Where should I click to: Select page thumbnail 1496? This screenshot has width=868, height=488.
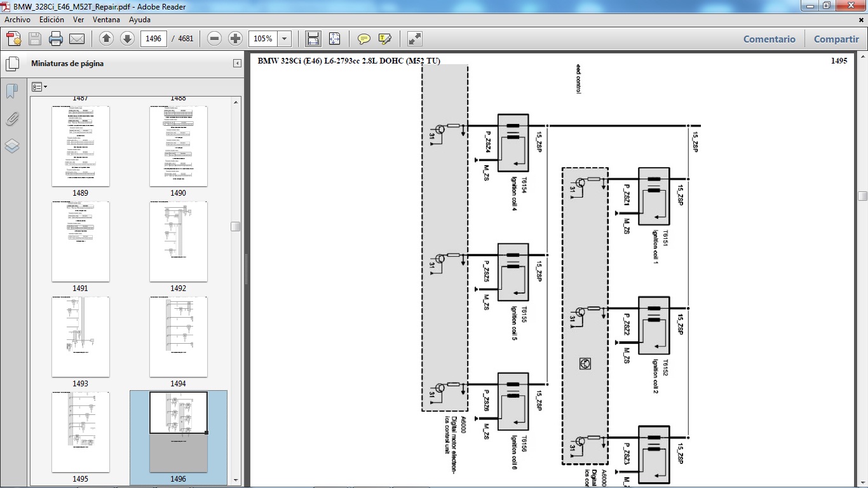pyautogui.click(x=179, y=432)
